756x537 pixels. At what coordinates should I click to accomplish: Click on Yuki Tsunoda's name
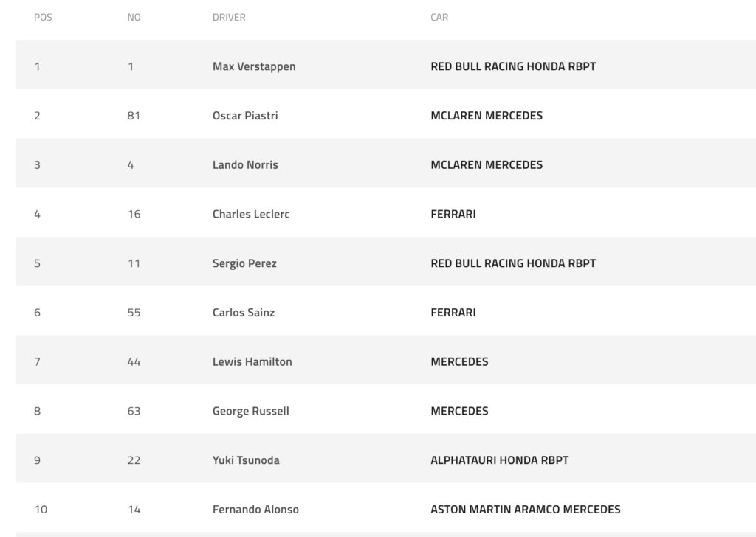click(x=246, y=460)
